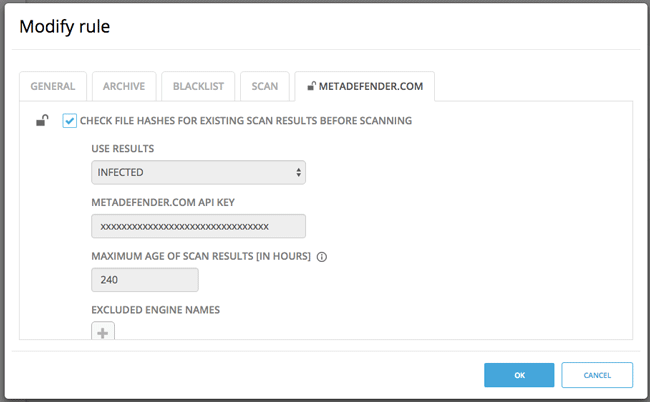Open the Use Results dropdown showing INFECTED
This screenshot has width=650, height=402.
(197, 173)
